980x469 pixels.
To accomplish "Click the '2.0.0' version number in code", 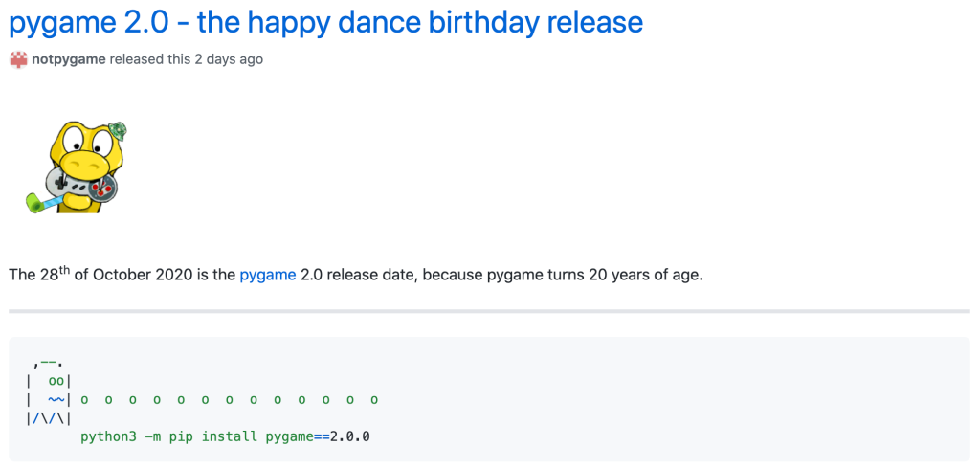I will (x=350, y=436).
